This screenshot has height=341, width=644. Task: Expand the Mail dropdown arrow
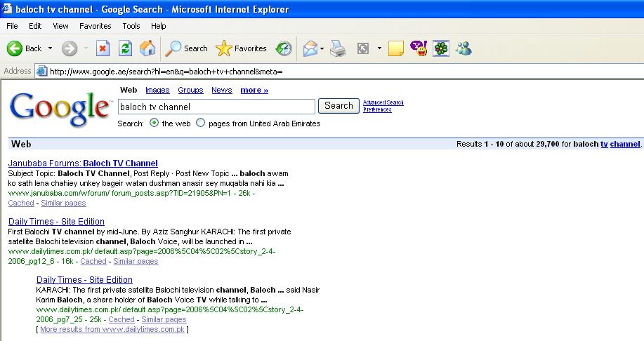pos(322,49)
